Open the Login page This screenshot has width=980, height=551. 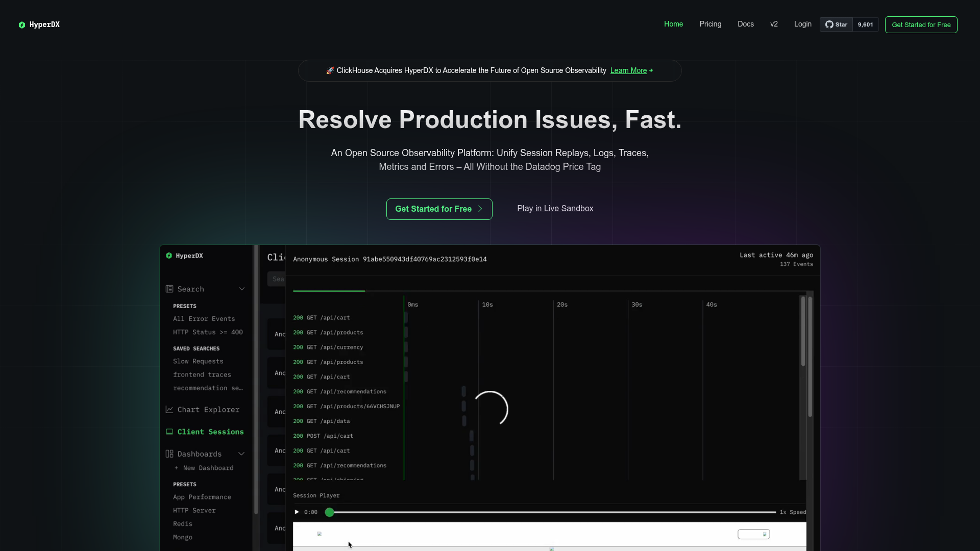click(802, 24)
